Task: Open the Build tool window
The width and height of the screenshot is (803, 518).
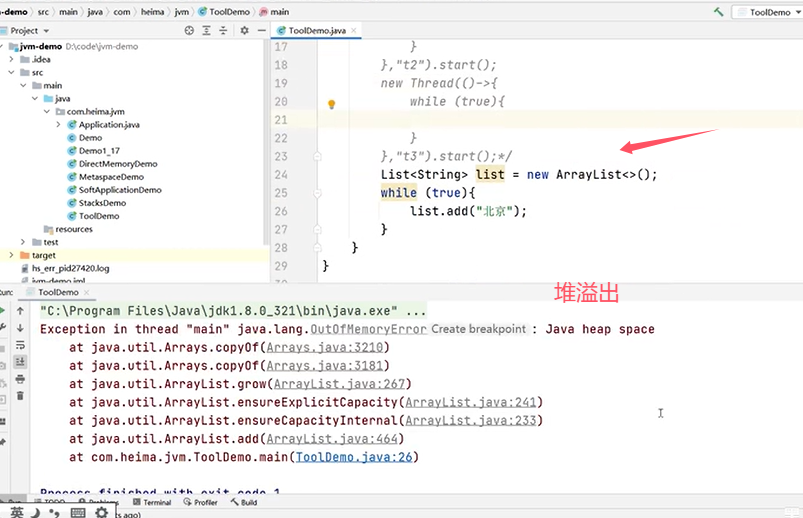Action: (244, 502)
